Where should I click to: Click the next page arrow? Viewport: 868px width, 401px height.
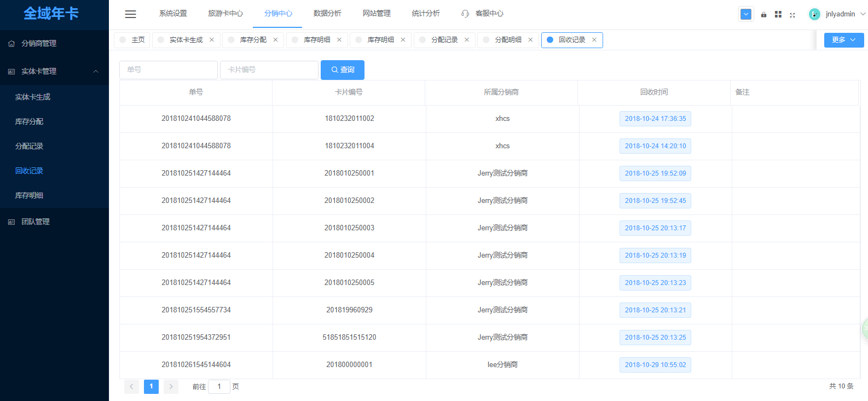[171, 387]
